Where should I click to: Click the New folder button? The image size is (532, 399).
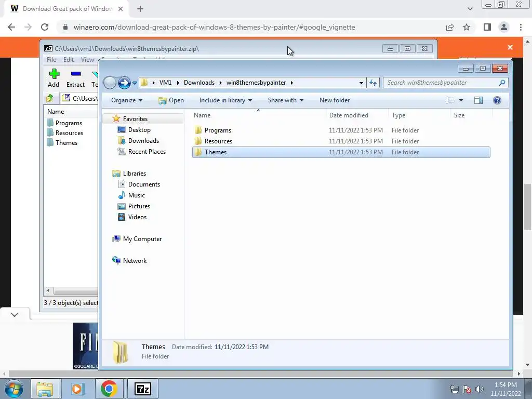(335, 100)
